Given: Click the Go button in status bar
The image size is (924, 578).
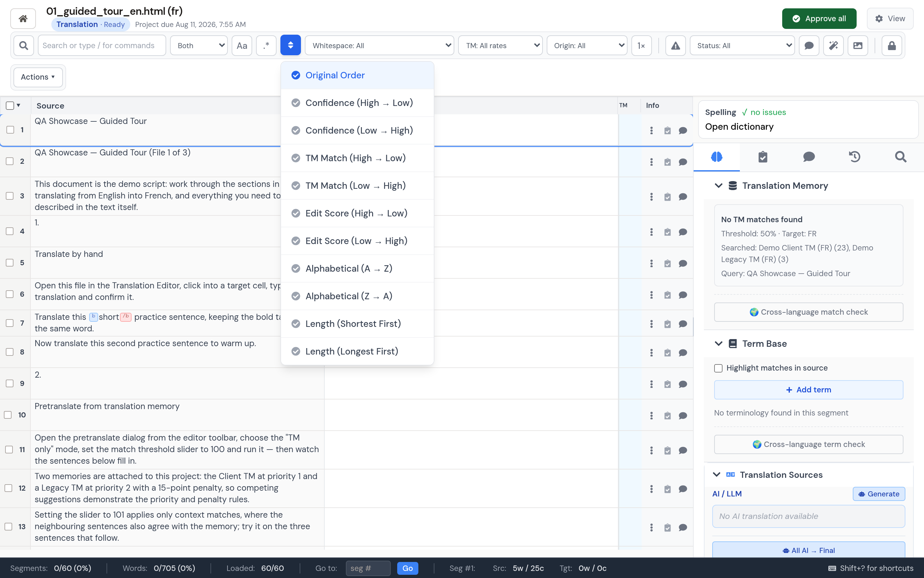Looking at the screenshot, I should [x=407, y=568].
